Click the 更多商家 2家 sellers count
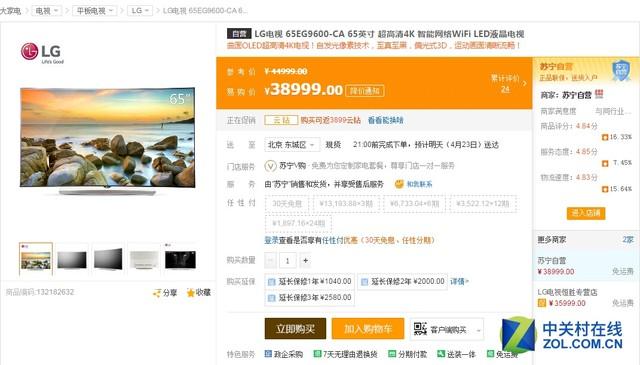This screenshot has height=365, width=640. point(628,240)
